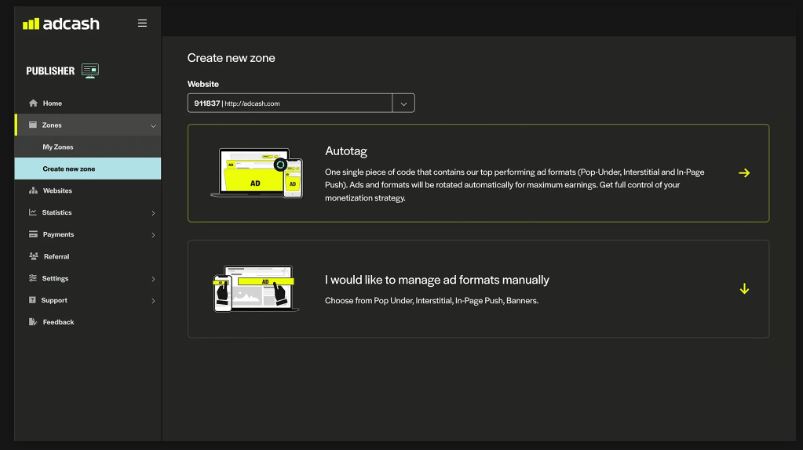
Task: Expand the Settings submenu chevron
Action: [x=153, y=279]
